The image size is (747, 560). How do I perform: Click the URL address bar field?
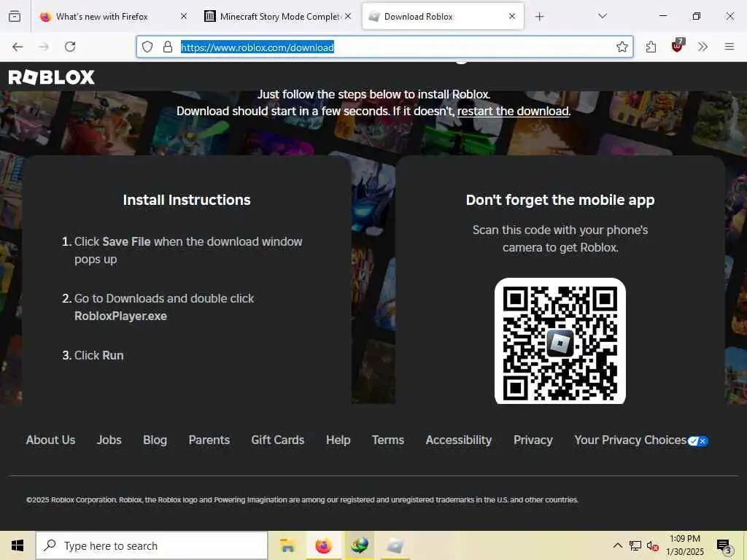385,47
